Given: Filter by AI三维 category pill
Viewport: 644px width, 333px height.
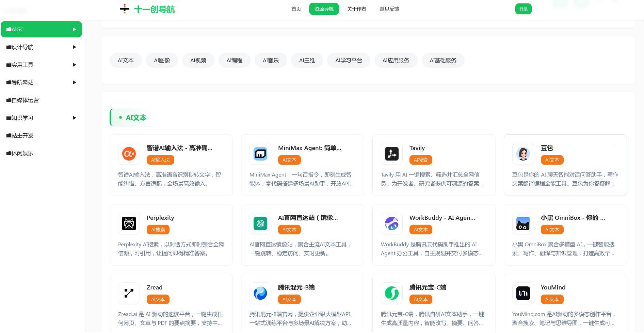Looking at the screenshot, I should pyautogui.click(x=307, y=60).
